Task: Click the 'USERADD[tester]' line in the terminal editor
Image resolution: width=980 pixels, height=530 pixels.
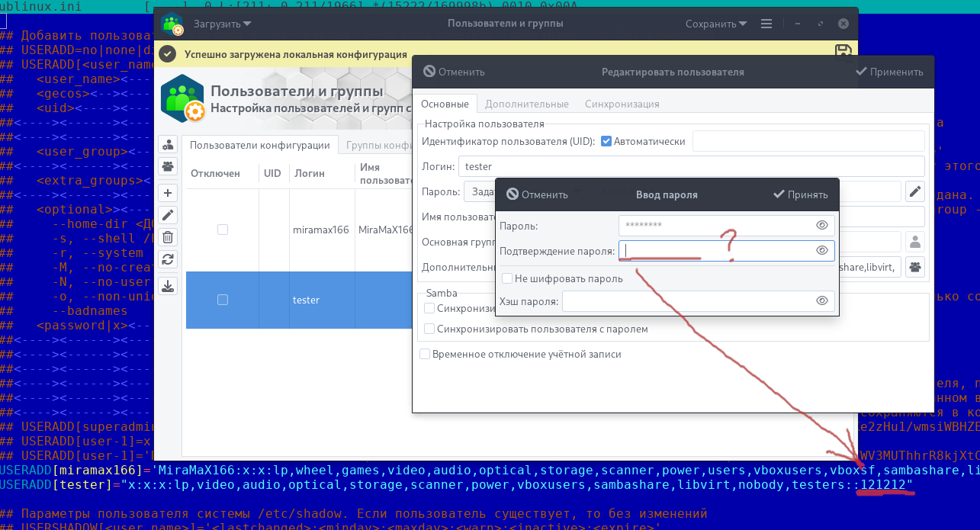Action: [456, 485]
